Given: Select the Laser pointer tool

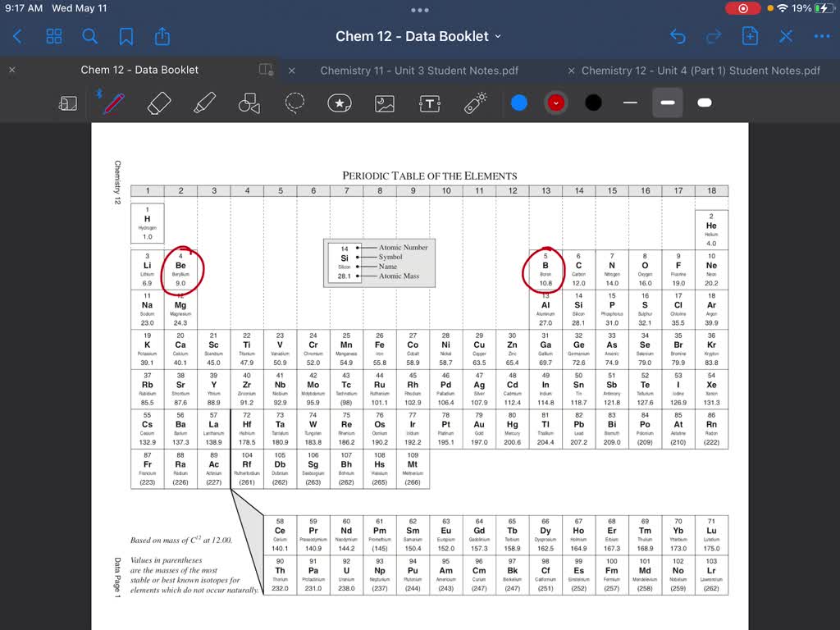Looking at the screenshot, I should point(475,103).
